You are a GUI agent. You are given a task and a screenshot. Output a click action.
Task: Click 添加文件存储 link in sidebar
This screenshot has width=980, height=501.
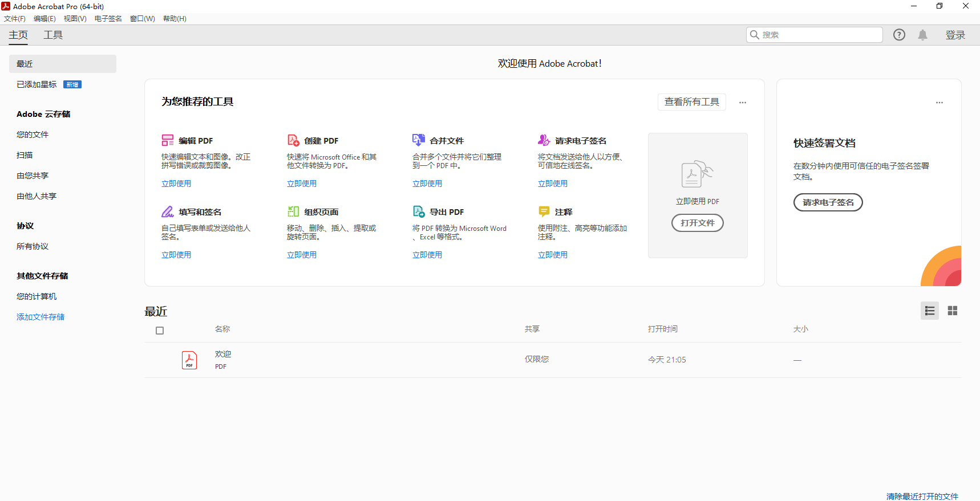pyautogui.click(x=41, y=317)
